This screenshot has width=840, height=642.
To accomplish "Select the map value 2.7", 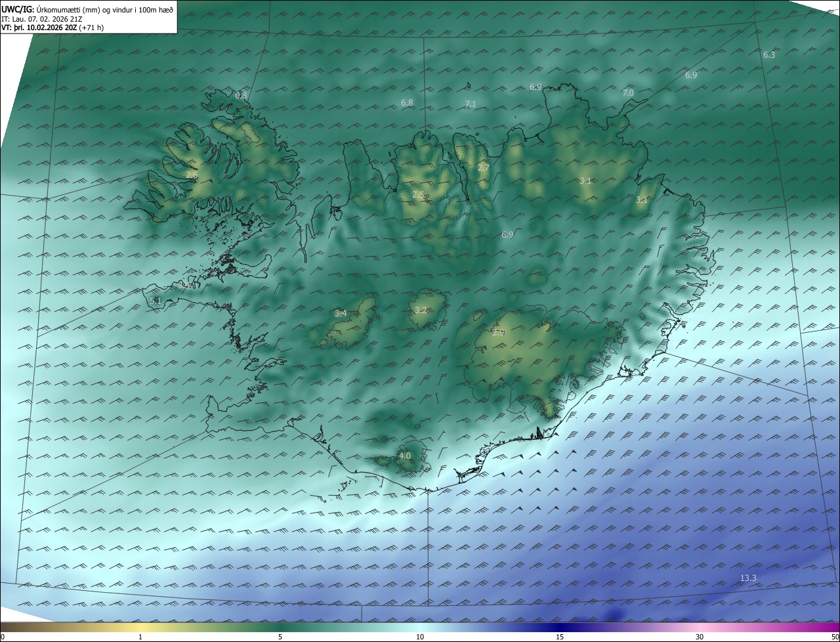I will (484, 169).
